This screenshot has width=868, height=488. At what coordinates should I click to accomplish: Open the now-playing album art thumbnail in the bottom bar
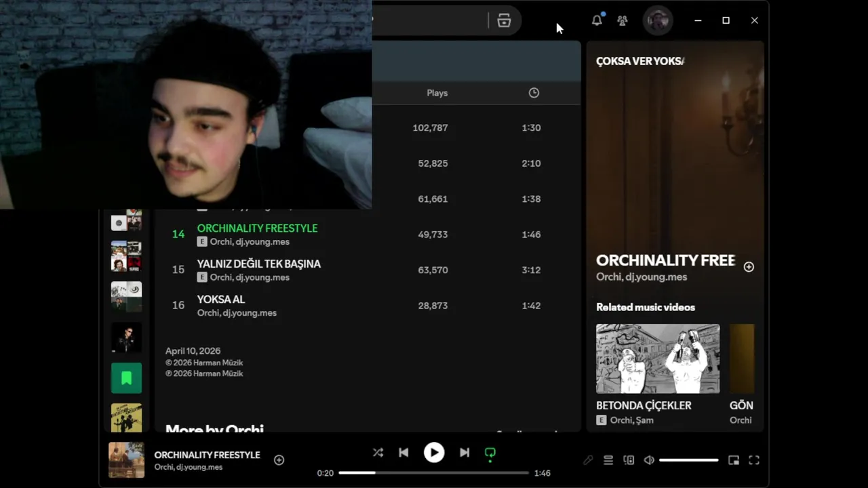click(x=126, y=460)
